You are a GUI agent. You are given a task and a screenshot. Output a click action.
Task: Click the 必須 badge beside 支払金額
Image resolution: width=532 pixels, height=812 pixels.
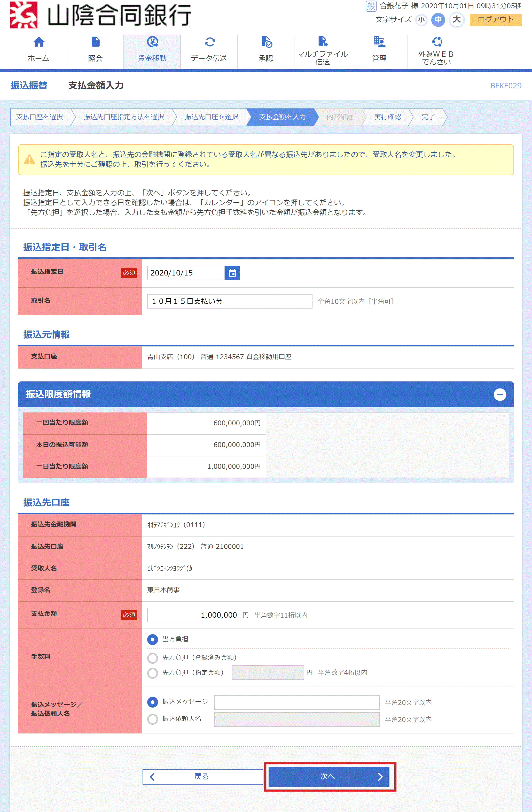(129, 615)
